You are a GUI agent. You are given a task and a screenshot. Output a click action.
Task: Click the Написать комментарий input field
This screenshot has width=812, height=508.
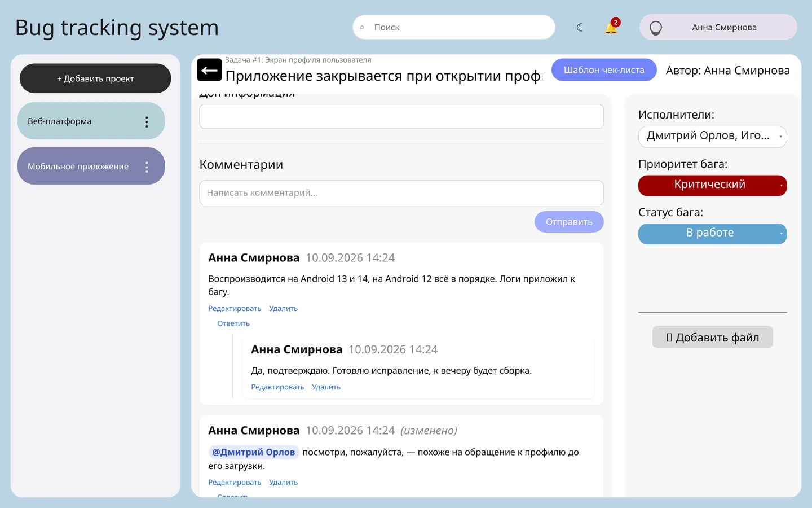tap(401, 193)
